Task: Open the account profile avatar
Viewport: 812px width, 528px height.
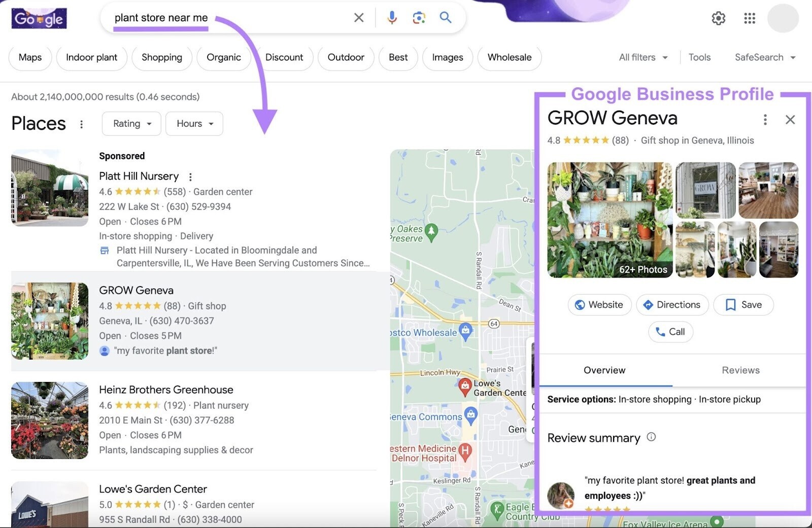Action: 783,18
